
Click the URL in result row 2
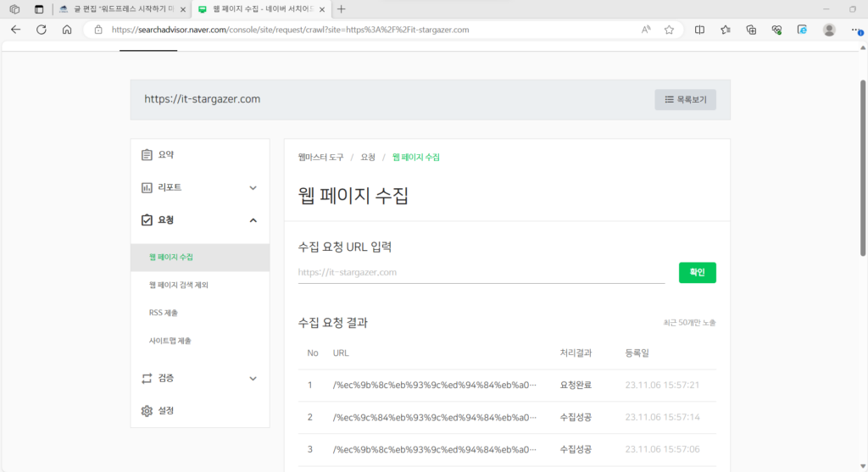pyautogui.click(x=435, y=417)
